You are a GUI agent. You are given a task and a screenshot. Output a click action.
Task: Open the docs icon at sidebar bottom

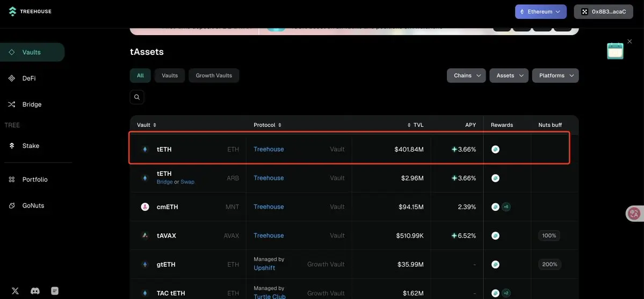click(55, 291)
